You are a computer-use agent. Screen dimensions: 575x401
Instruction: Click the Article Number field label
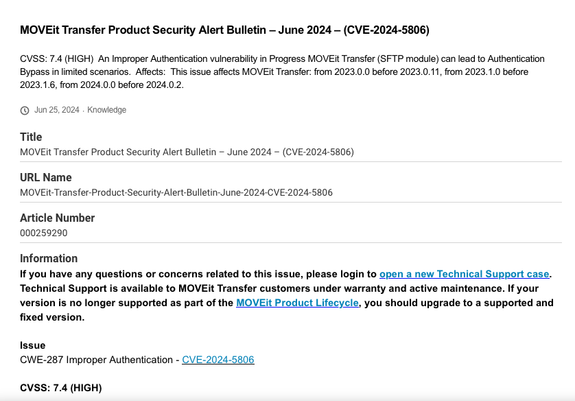coord(57,218)
